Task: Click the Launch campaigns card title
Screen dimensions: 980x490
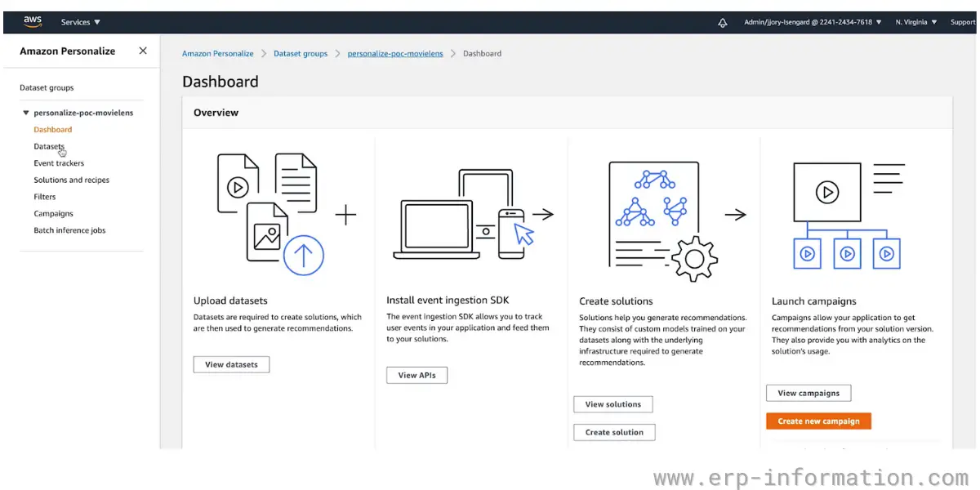Action: point(814,301)
